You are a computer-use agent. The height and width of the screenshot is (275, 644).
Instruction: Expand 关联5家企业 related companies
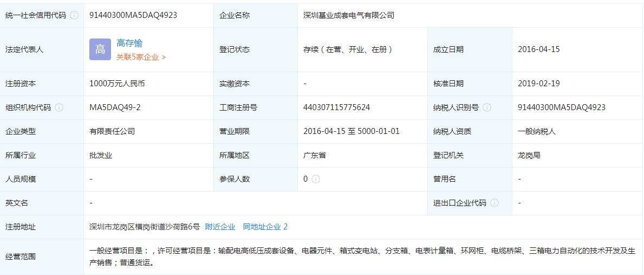pos(141,57)
